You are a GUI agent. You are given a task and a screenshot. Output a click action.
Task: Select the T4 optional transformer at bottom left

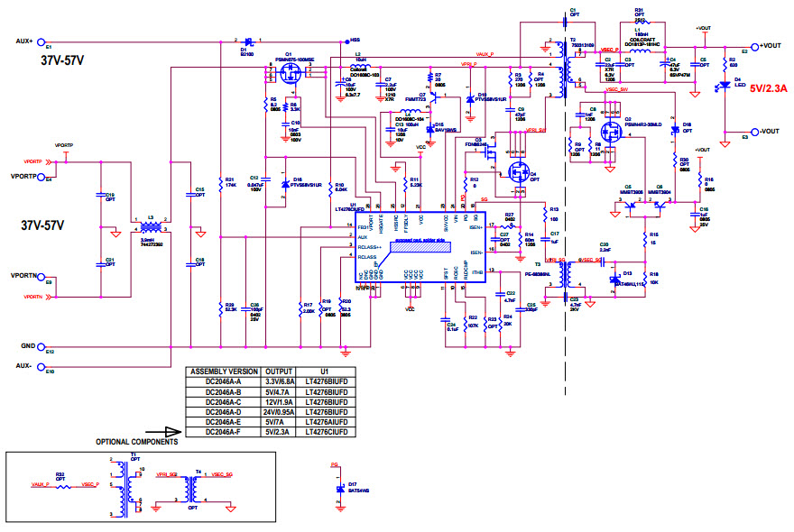click(191, 487)
